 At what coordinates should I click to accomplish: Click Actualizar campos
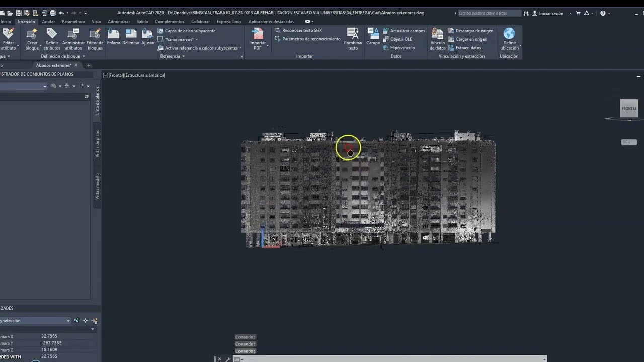click(404, 31)
